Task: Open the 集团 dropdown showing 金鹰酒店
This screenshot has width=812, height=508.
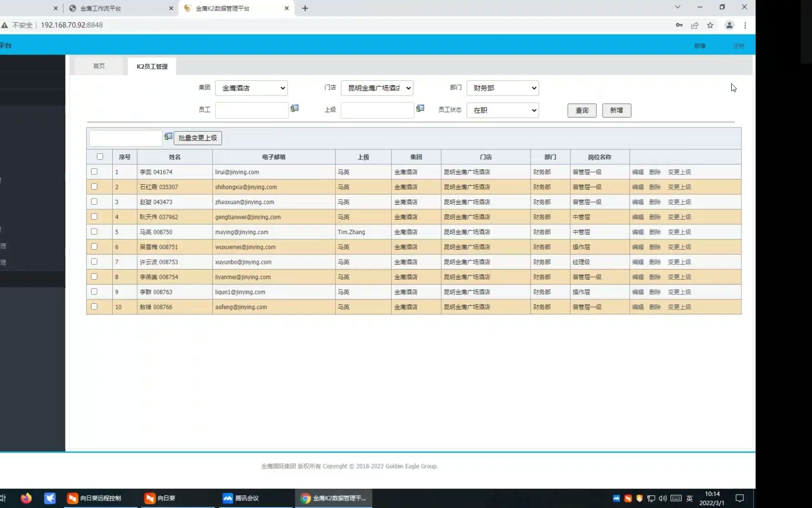Action: [251, 88]
